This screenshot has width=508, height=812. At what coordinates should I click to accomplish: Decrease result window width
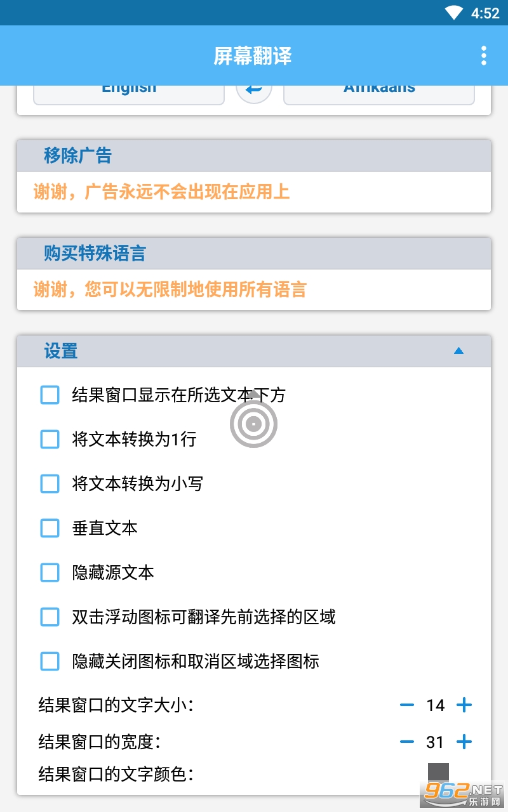click(x=407, y=742)
